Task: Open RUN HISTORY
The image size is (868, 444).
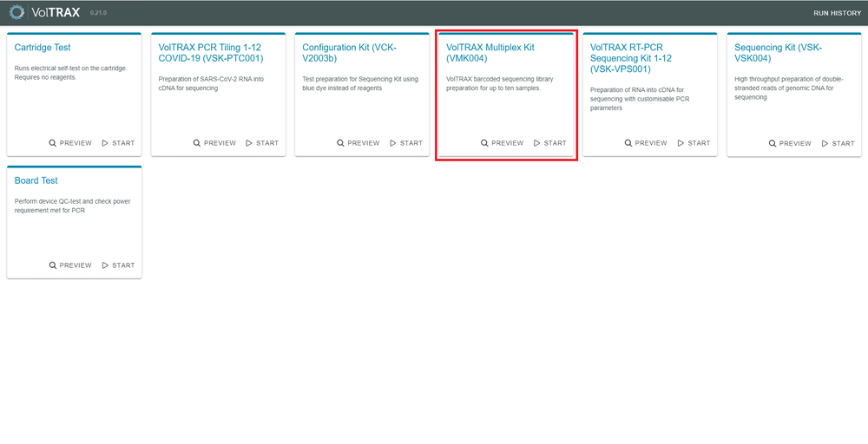Action: coord(837,13)
